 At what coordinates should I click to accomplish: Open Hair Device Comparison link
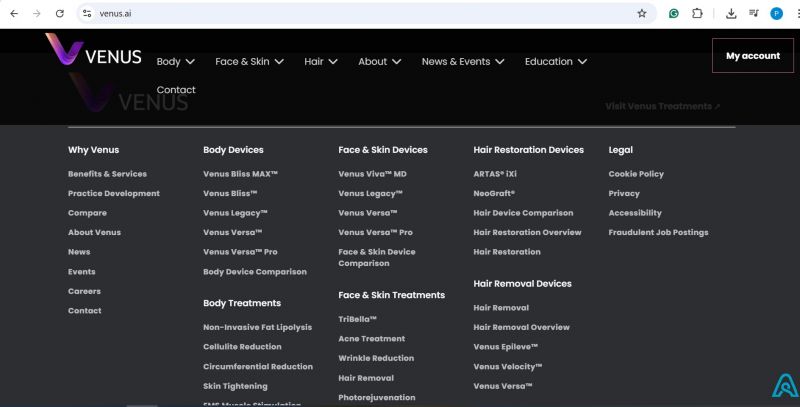[x=523, y=213]
